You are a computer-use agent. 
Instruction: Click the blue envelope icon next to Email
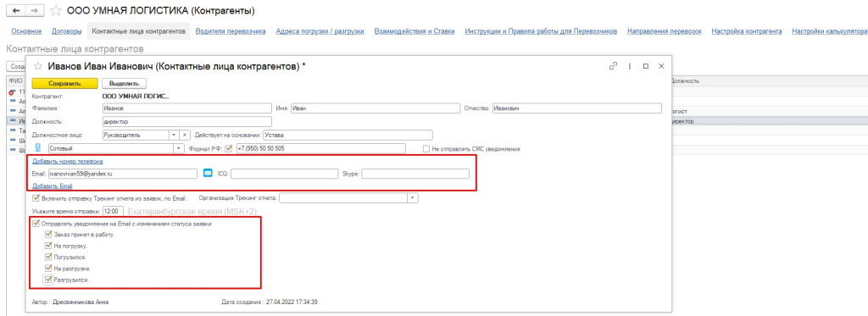pyautogui.click(x=208, y=173)
